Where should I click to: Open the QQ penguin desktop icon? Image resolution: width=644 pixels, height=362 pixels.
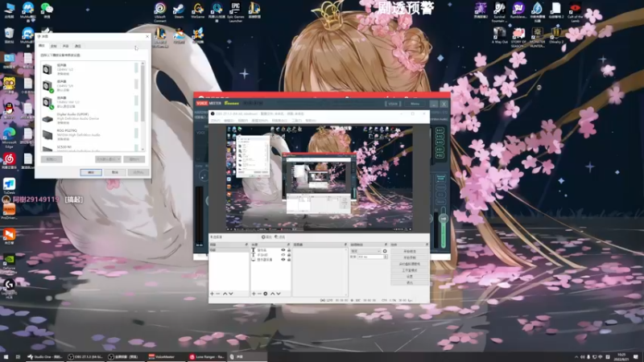pos(9,111)
